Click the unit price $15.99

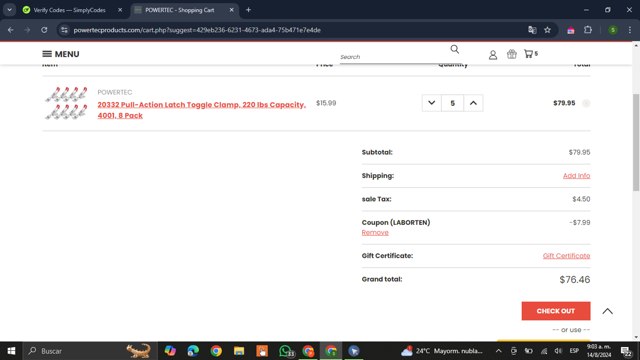pyautogui.click(x=326, y=103)
